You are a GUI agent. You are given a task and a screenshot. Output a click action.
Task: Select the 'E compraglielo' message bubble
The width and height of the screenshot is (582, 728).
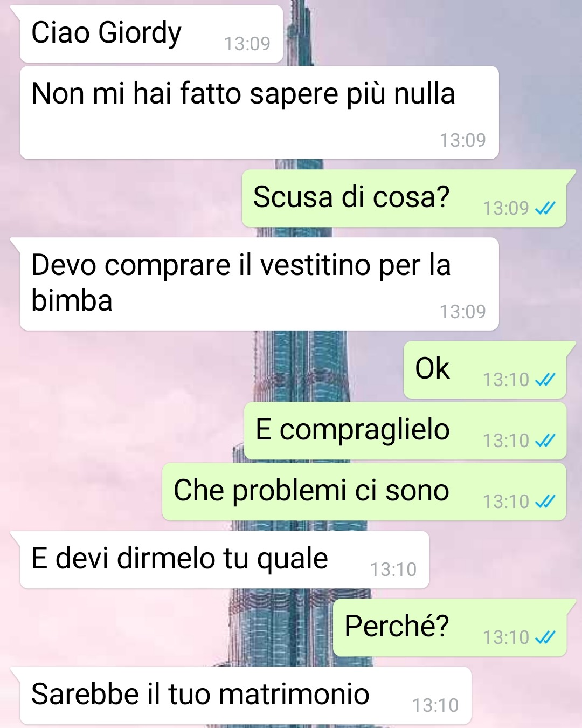pyautogui.click(x=405, y=431)
